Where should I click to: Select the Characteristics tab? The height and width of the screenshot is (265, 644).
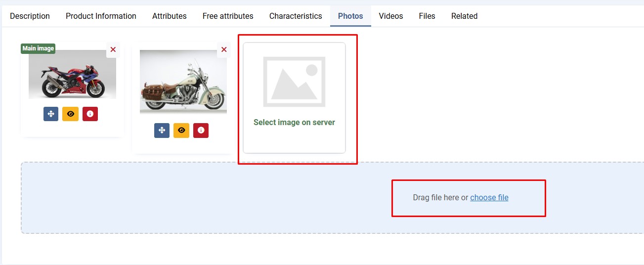coord(296,16)
